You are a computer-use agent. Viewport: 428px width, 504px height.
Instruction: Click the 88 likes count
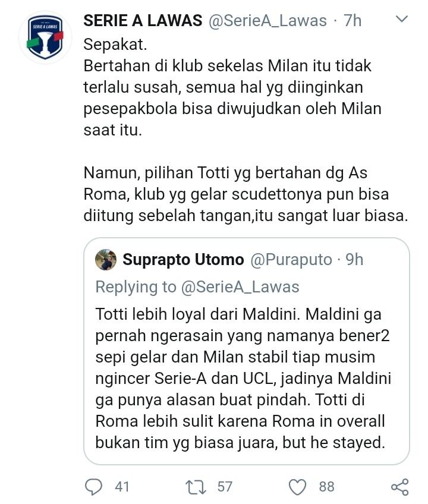(326, 487)
